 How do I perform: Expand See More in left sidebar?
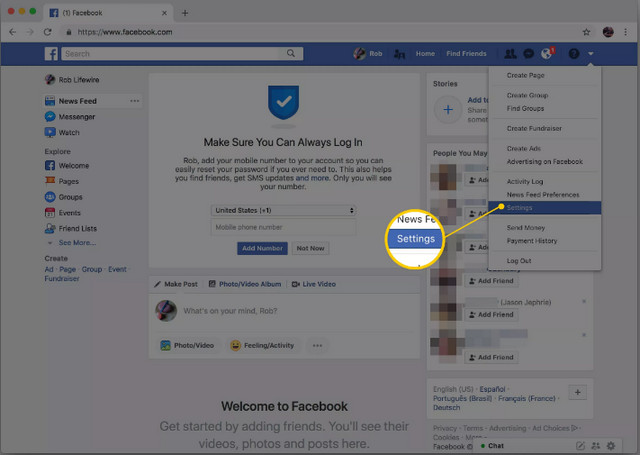click(77, 243)
